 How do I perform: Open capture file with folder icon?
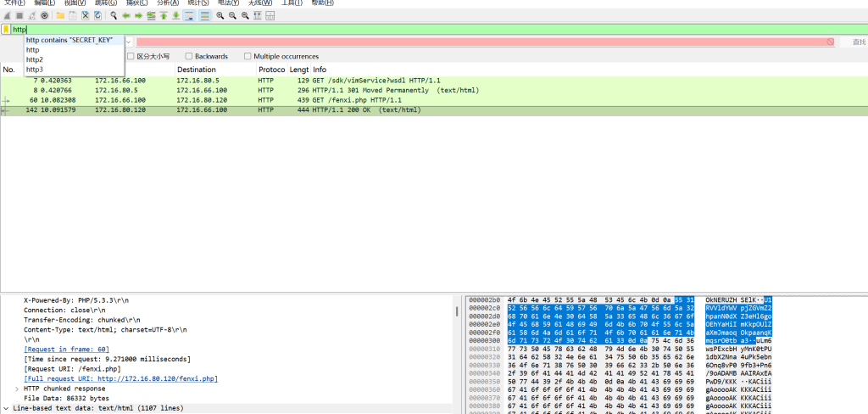click(x=59, y=15)
